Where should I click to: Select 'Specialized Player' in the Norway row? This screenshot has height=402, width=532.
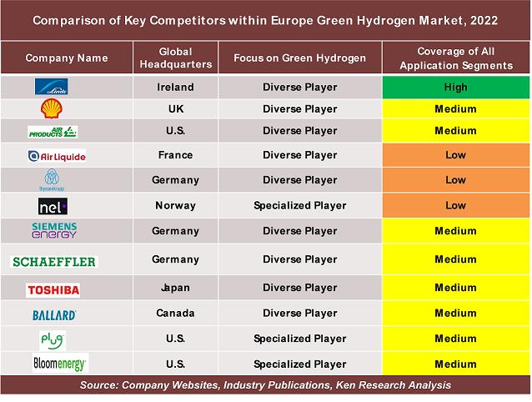[300, 205]
